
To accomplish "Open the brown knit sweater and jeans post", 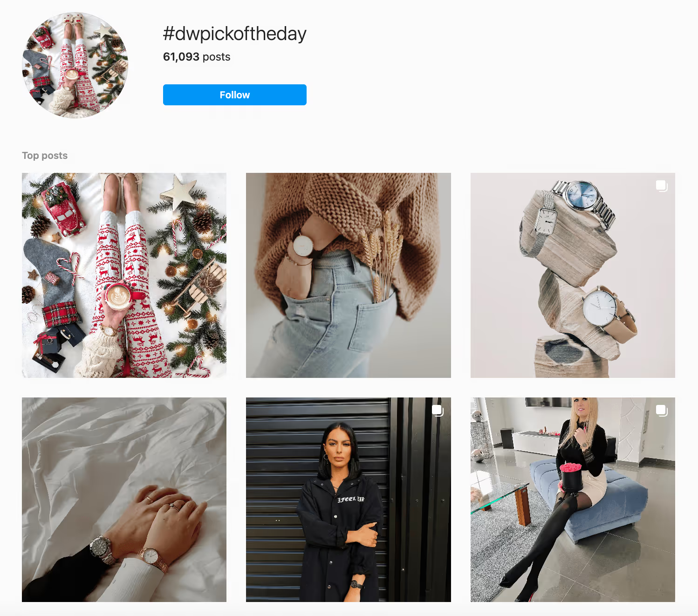I will pos(349,275).
